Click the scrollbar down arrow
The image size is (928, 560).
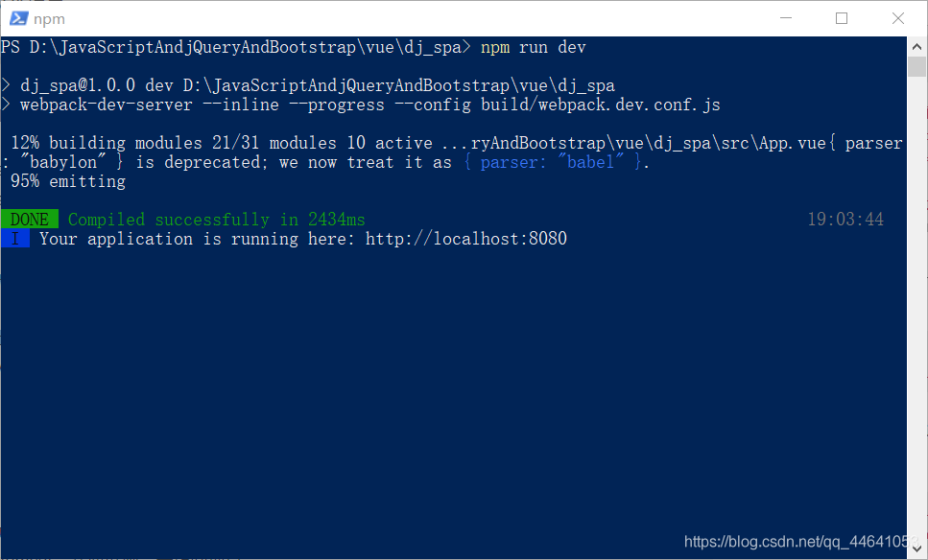click(x=916, y=549)
